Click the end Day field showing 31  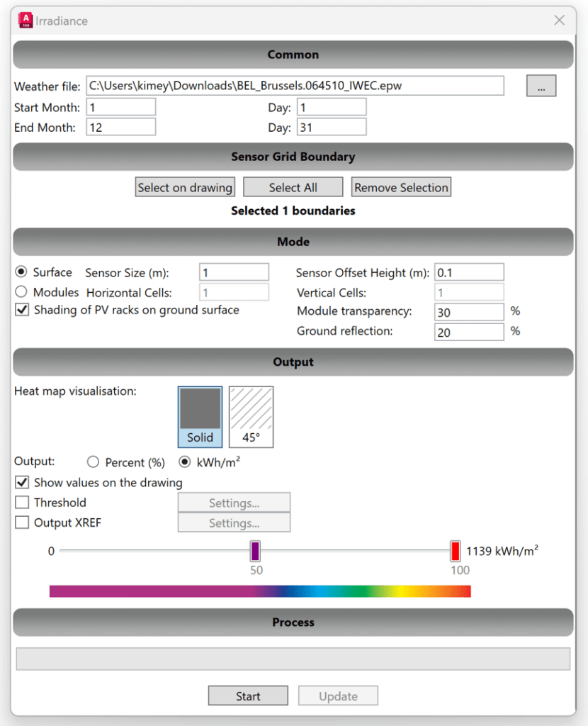(332, 127)
